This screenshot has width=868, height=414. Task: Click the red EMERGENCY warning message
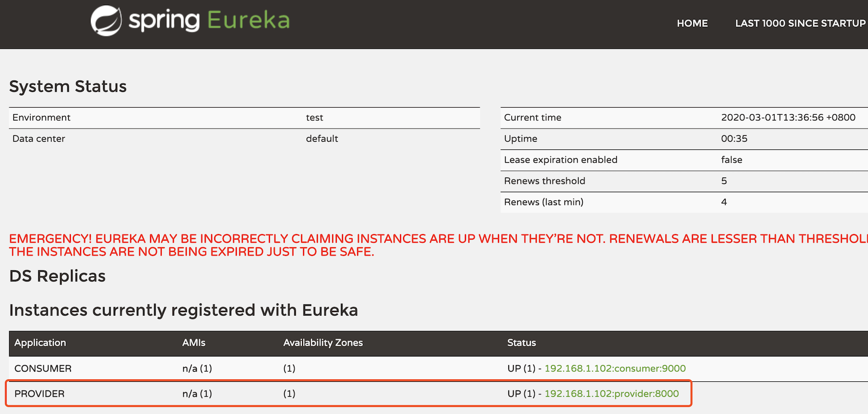pyautogui.click(x=438, y=245)
